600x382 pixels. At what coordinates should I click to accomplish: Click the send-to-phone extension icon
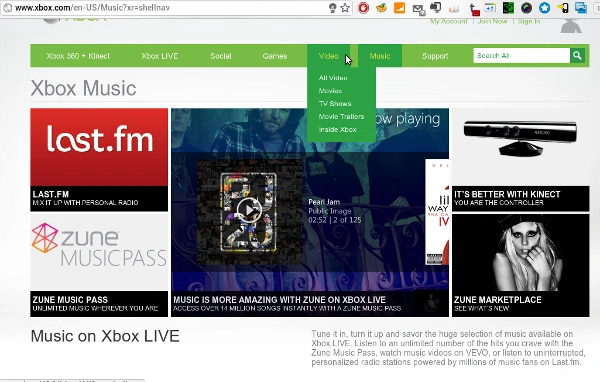click(562, 8)
